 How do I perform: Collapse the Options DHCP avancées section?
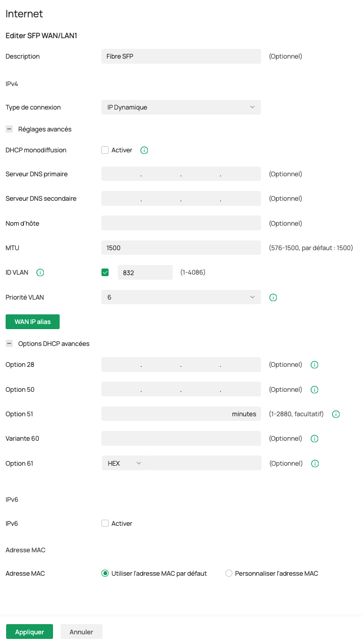coord(9,344)
